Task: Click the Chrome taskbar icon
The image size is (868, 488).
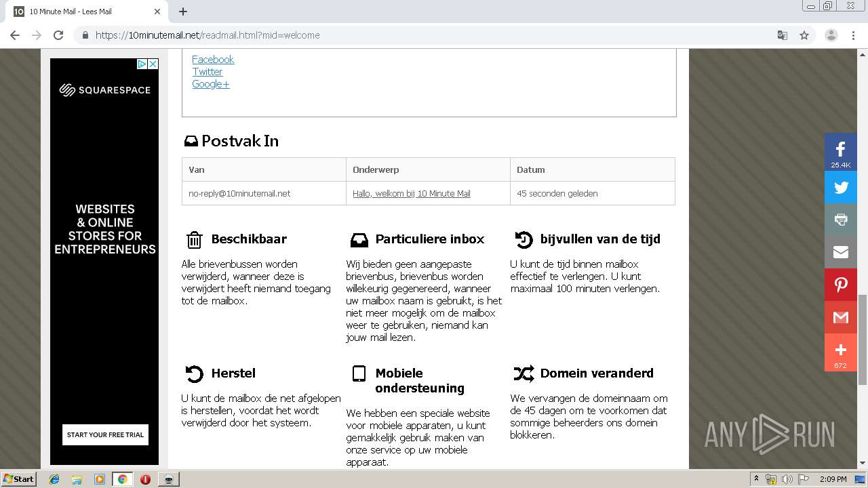Action: (122, 479)
